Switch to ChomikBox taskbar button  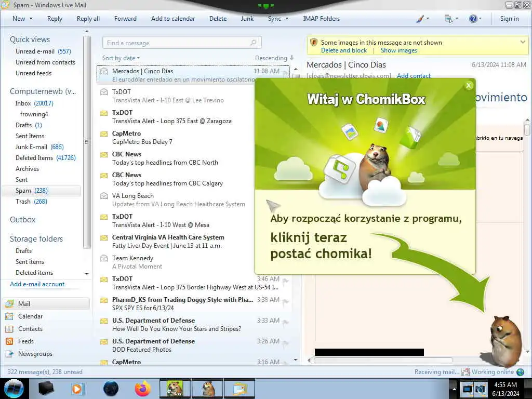point(175,389)
